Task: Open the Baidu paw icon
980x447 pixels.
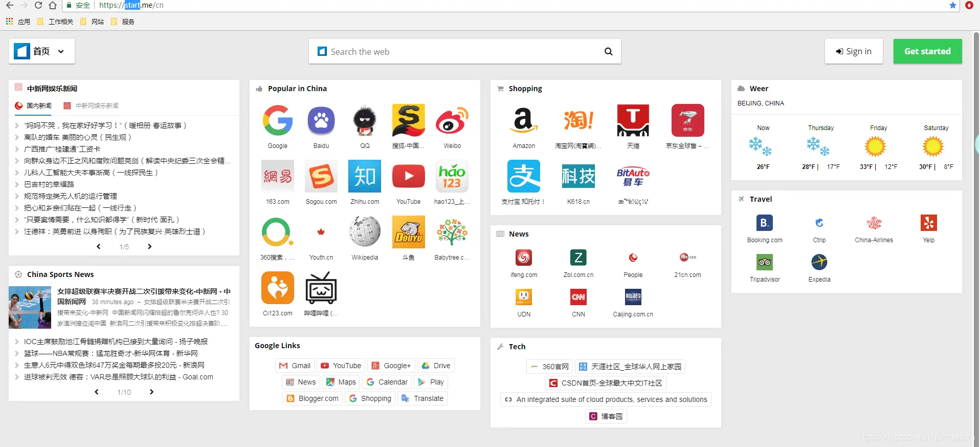Action: (x=321, y=121)
